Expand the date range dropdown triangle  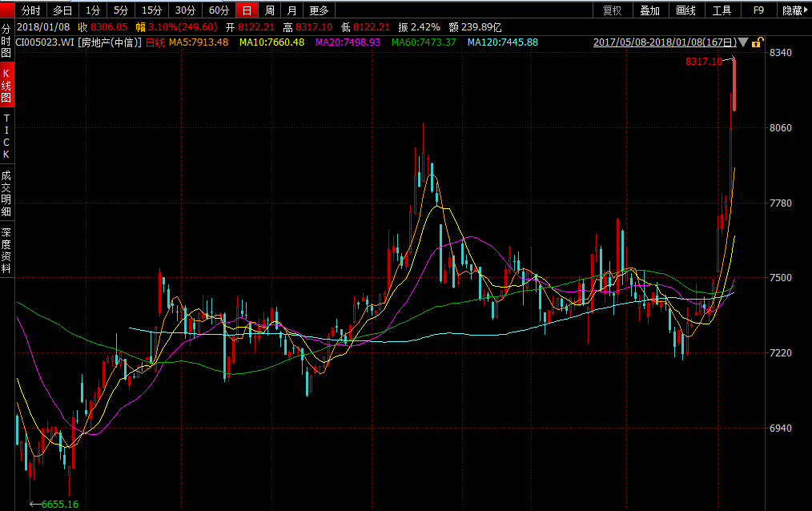pos(743,42)
